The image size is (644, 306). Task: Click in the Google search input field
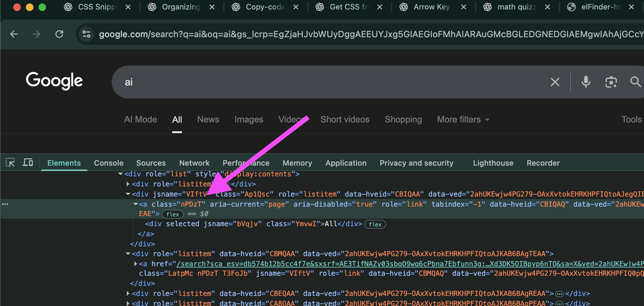(x=315, y=82)
